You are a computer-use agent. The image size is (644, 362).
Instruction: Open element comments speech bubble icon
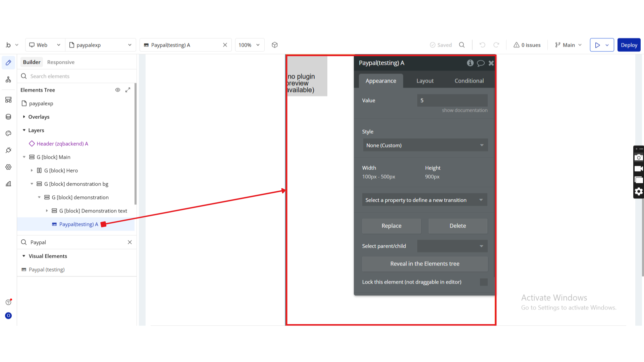coord(481,63)
